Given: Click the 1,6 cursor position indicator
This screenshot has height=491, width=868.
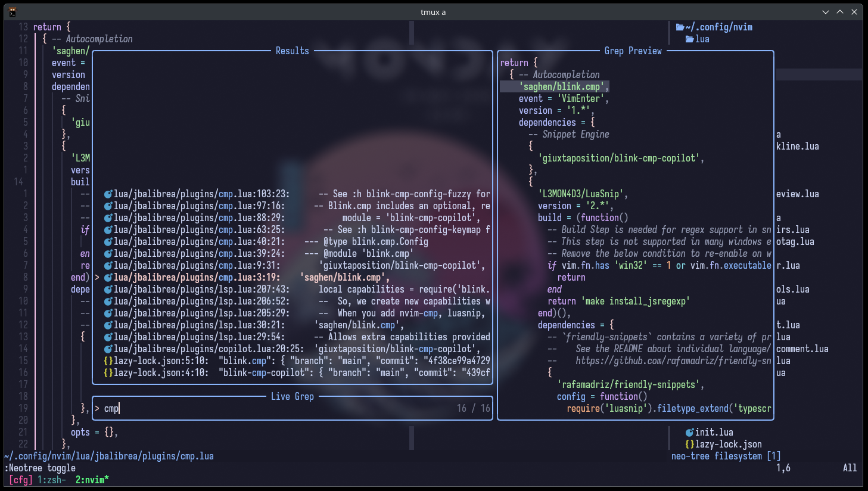Looking at the screenshot, I should pyautogui.click(x=783, y=468).
